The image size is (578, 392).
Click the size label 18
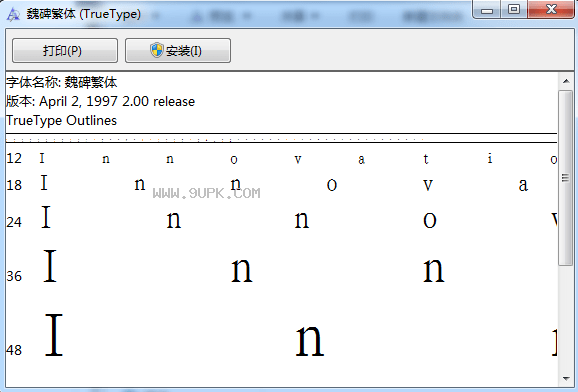coord(14,185)
